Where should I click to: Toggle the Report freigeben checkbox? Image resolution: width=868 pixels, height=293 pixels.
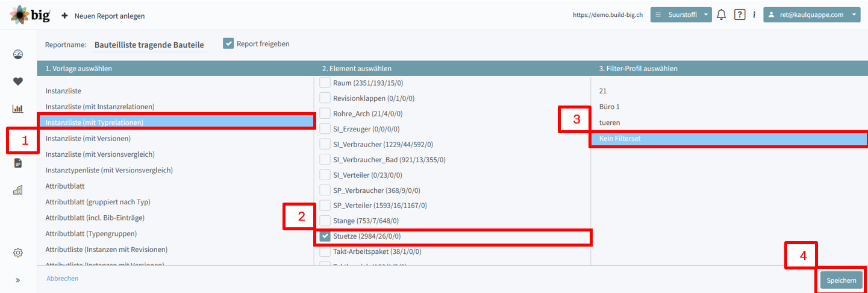click(228, 43)
